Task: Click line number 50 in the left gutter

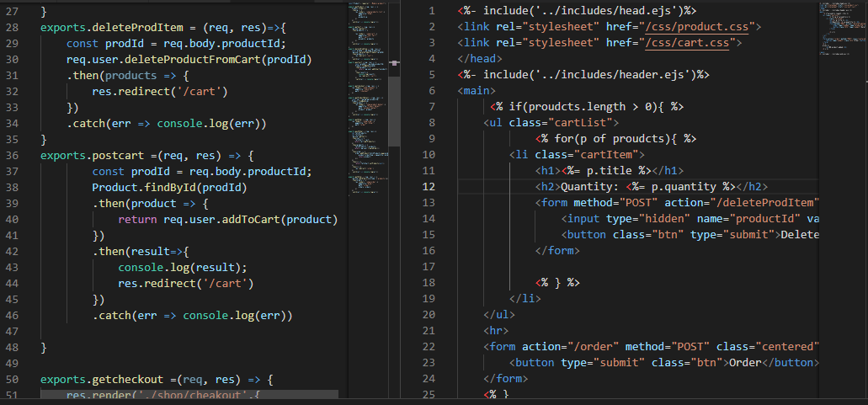Action: tap(13, 380)
